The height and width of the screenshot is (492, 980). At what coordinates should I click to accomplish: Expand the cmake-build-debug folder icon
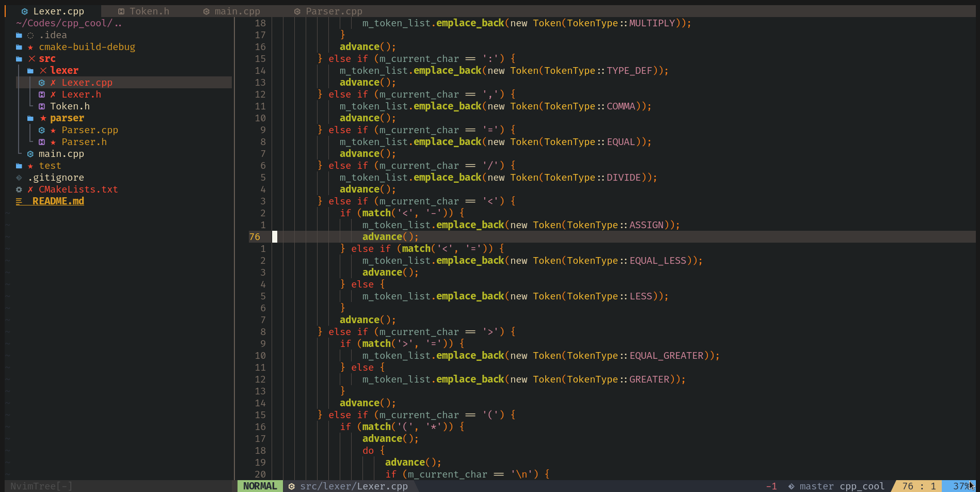tap(19, 47)
